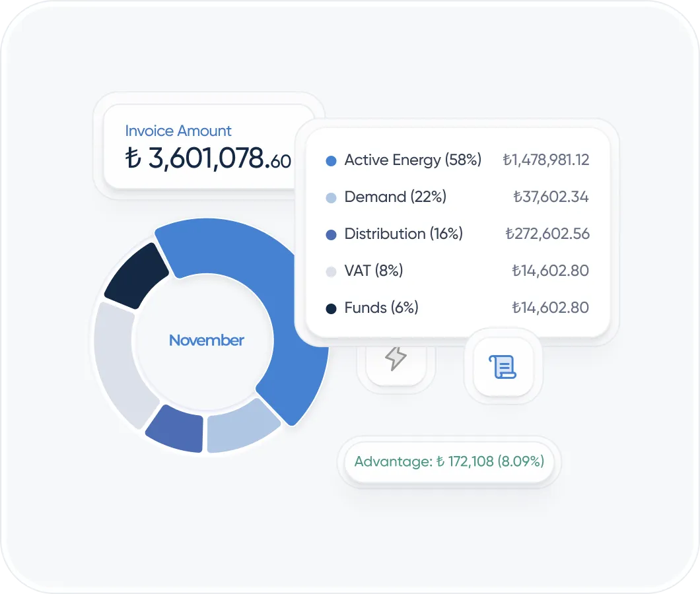Select the ₺ 3,601,078.60 invoice total

pyautogui.click(x=207, y=159)
